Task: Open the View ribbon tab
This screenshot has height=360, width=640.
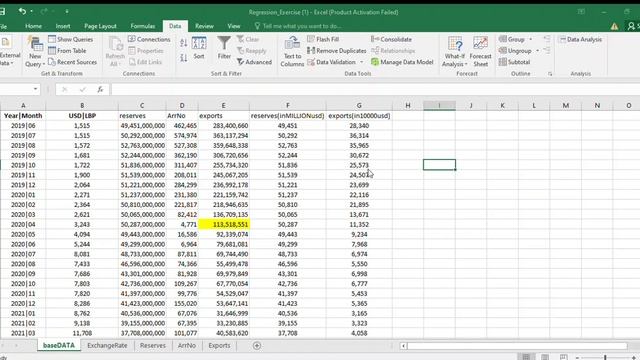Action: (x=233, y=26)
